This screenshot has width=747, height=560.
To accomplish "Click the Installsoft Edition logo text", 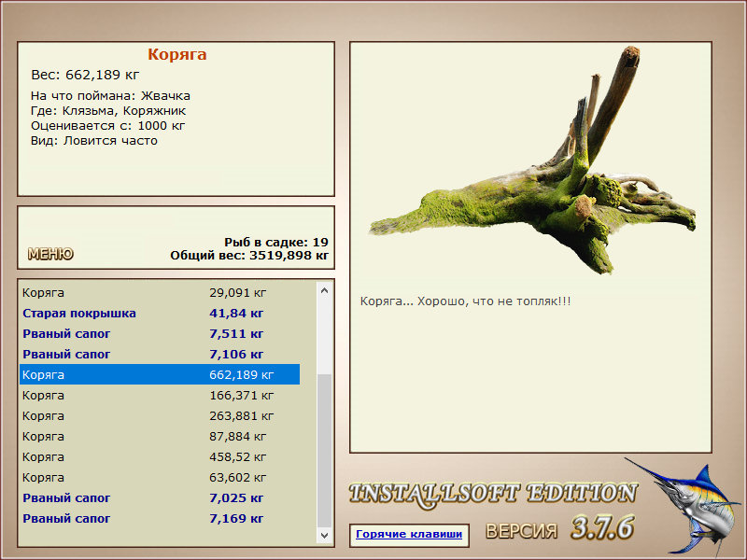I will click(493, 494).
